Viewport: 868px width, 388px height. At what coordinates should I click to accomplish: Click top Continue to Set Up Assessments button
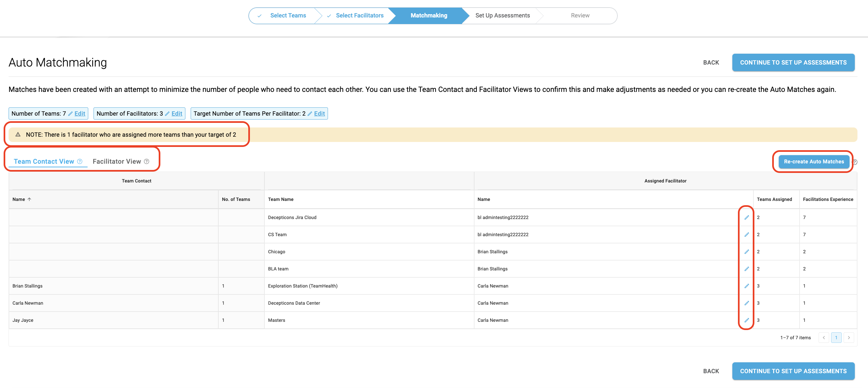(x=793, y=63)
